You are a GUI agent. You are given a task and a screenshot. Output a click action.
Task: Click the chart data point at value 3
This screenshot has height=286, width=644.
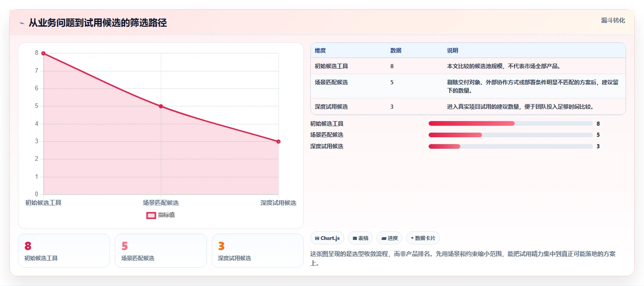tap(278, 141)
